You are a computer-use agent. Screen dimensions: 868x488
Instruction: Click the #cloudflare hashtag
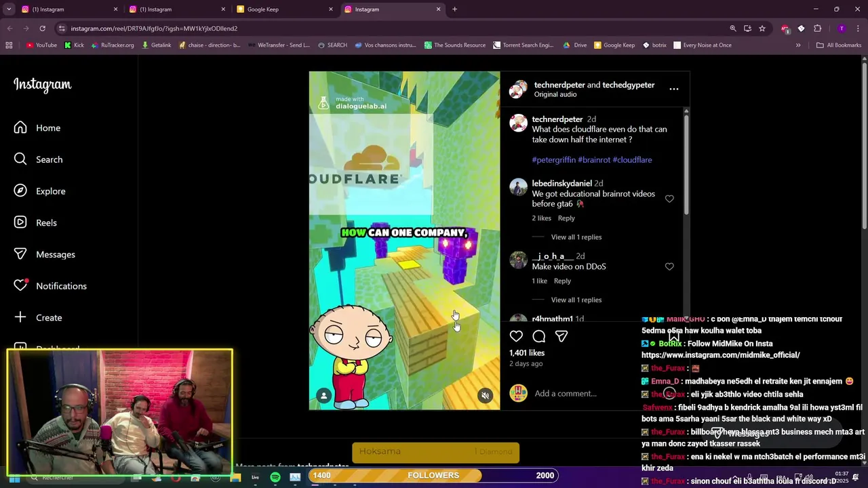[x=632, y=160]
